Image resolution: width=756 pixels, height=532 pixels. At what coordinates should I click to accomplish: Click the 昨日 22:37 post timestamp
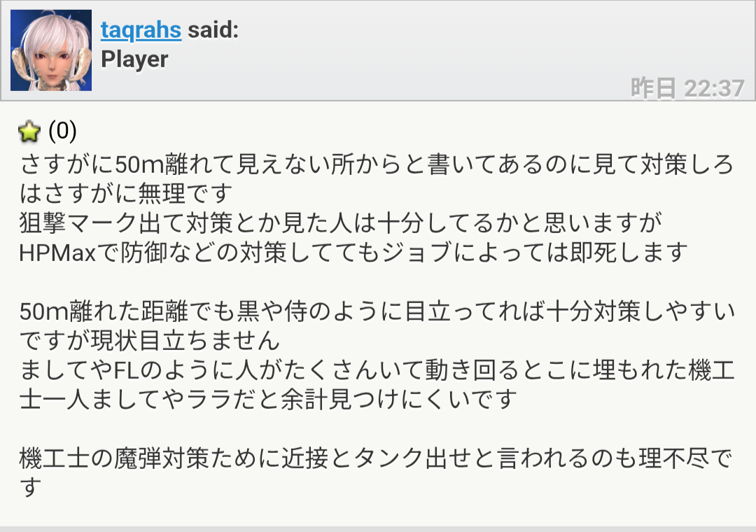point(687,88)
